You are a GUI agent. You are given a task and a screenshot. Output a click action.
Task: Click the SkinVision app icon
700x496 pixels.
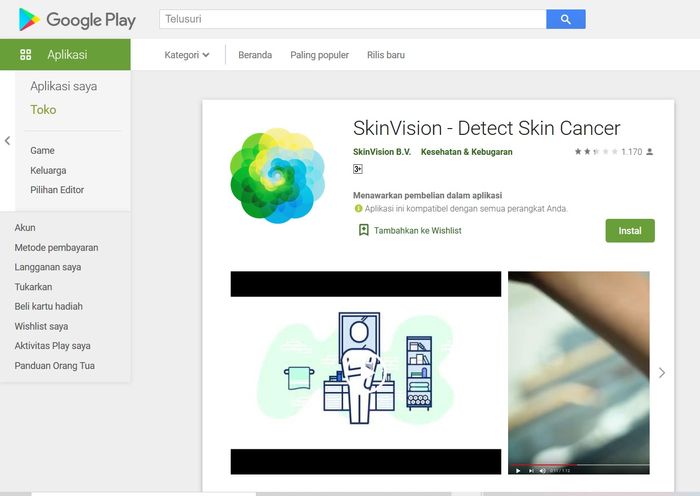coord(277,175)
